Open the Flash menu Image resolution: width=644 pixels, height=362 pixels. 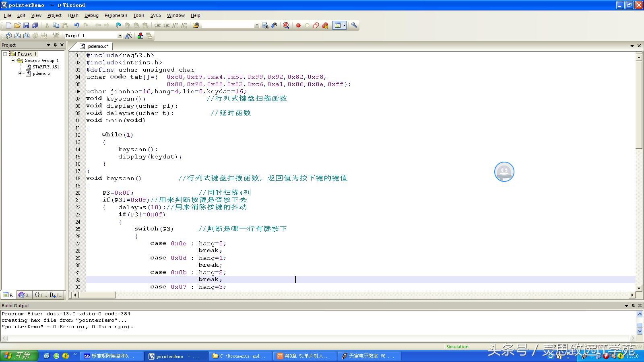pyautogui.click(x=73, y=15)
